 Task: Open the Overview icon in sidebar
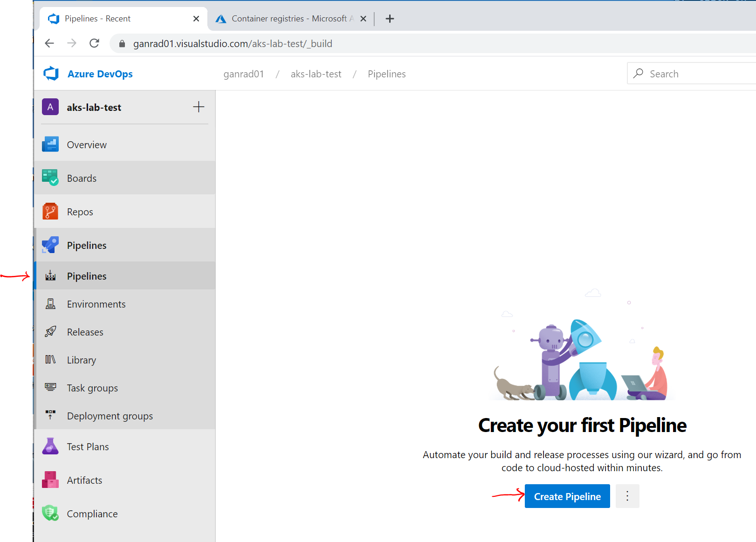pos(50,144)
